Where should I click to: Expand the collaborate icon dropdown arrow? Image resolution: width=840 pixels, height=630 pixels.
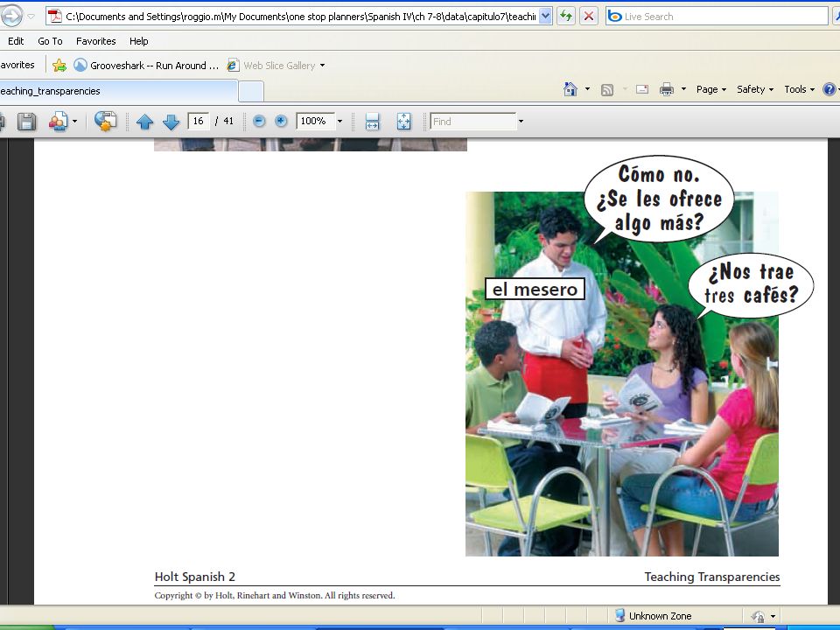pos(74,122)
